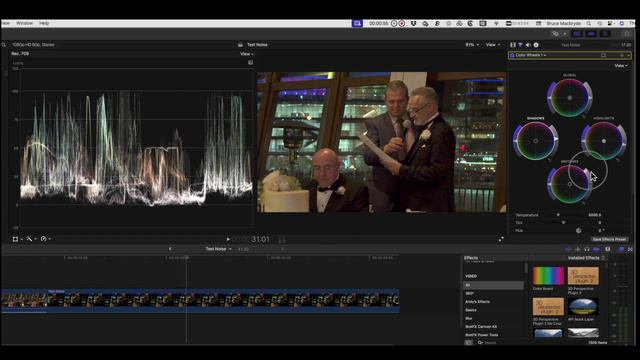Adjust the Tint slider handle
This screenshot has height=360, width=640.
(x=563, y=223)
